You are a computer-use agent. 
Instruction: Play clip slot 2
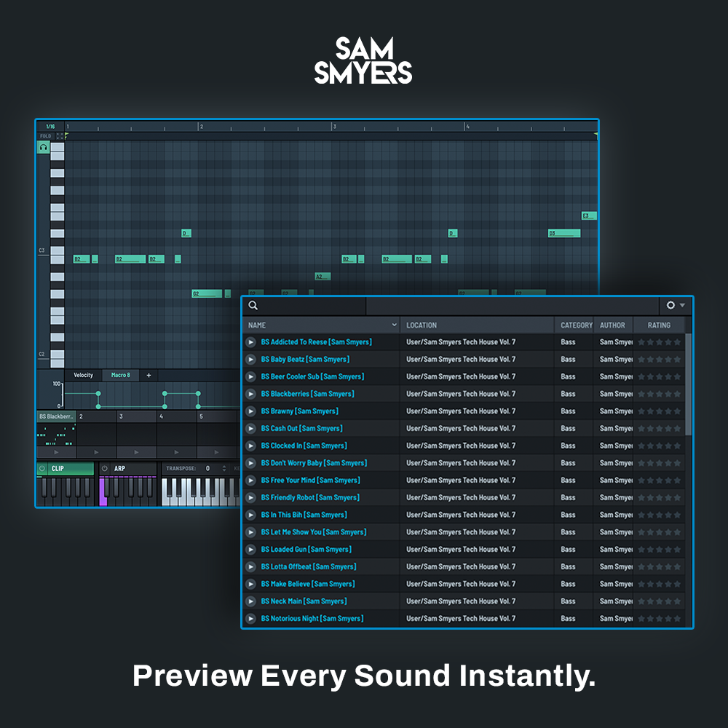(96, 452)
